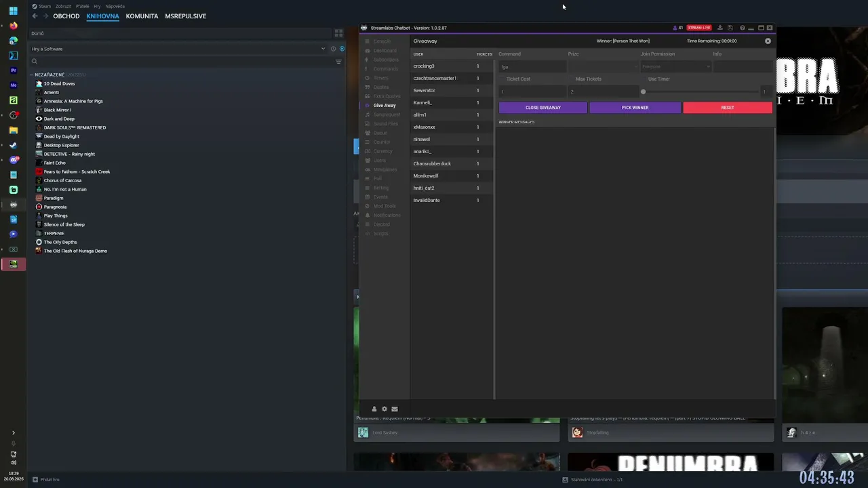
Task: Click the Ticket Cost value field
Action: point(533,91)
